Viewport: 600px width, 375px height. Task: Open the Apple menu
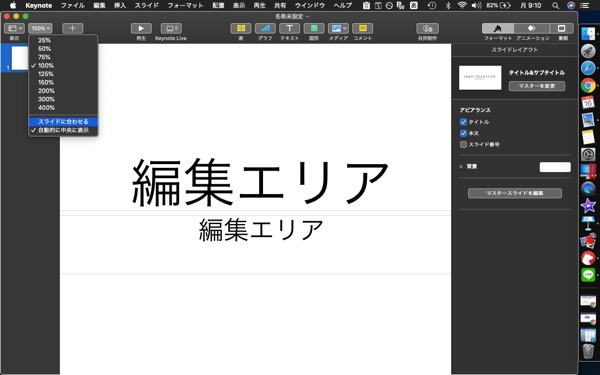tap(13, 5)
